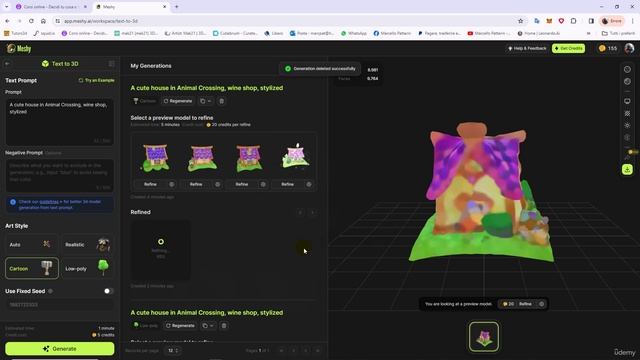640x360 pixels.
Task: Select the first house preview thumbnail
Action: point(155,157)
